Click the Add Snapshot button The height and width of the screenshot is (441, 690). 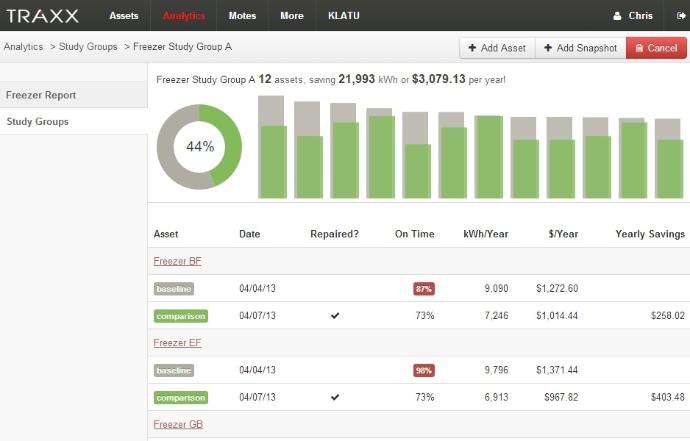tap(580, 48)
